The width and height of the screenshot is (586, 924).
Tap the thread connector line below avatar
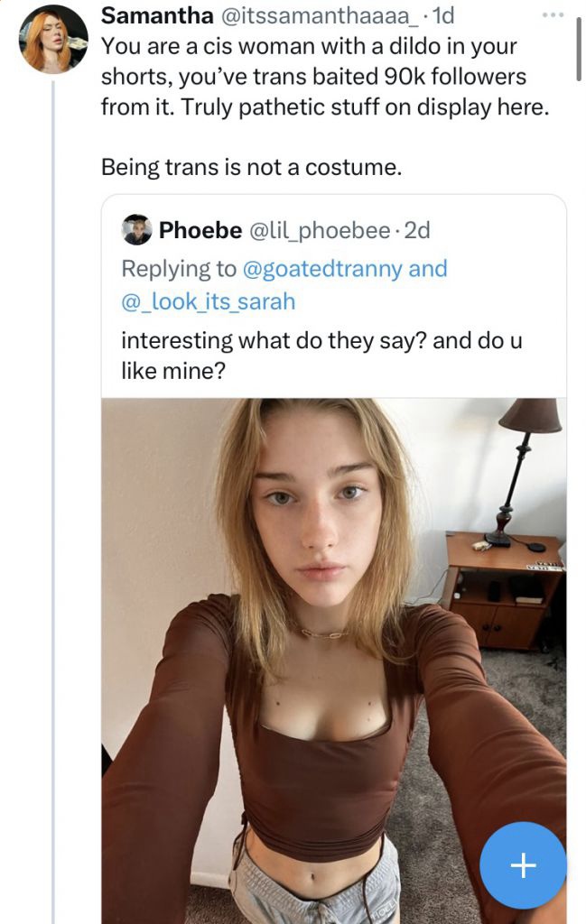pos(53,451)
